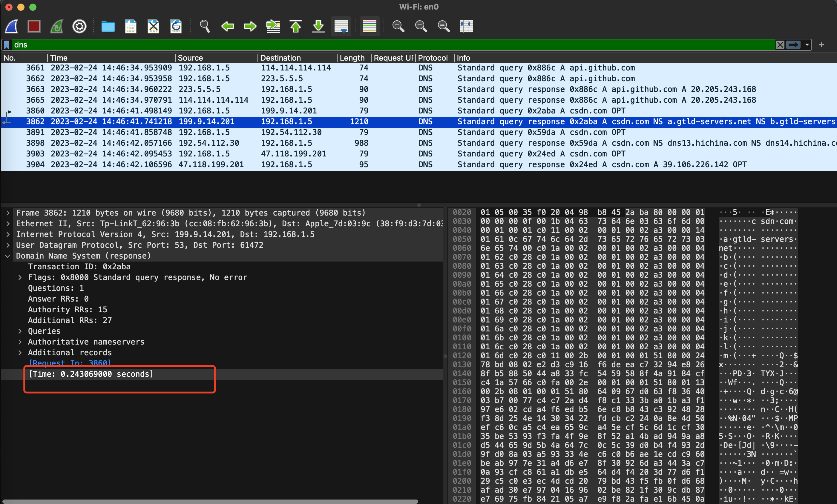Sort by the Protocol column header
This screenshot has height=504, width=837.
(x=434, y=58)
